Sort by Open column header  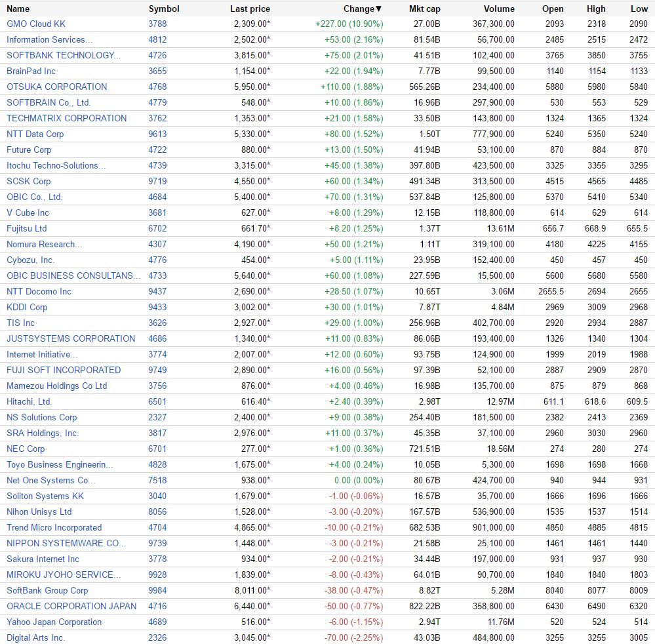point(553,9)
